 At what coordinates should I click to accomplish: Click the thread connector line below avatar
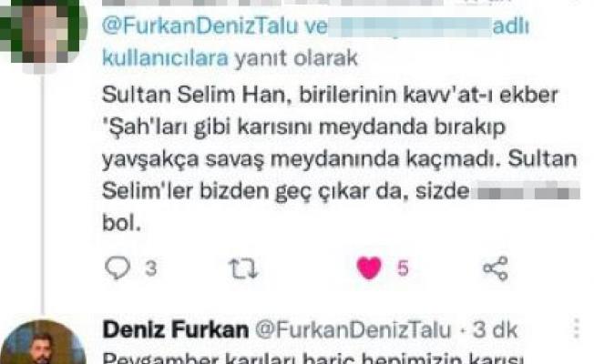point(43,193)
